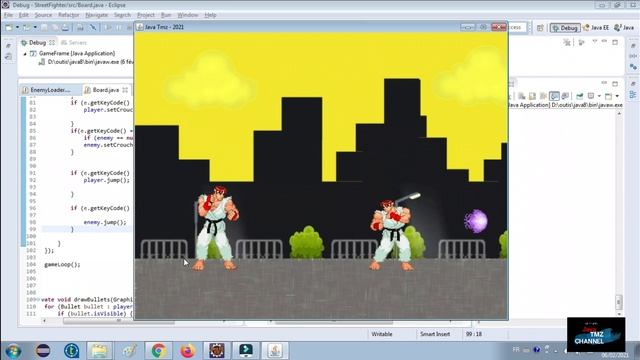Restore the minimized stack on left trim
Image resolution: width=640 pixels, height=360 pixels.
tap(8, 46)
